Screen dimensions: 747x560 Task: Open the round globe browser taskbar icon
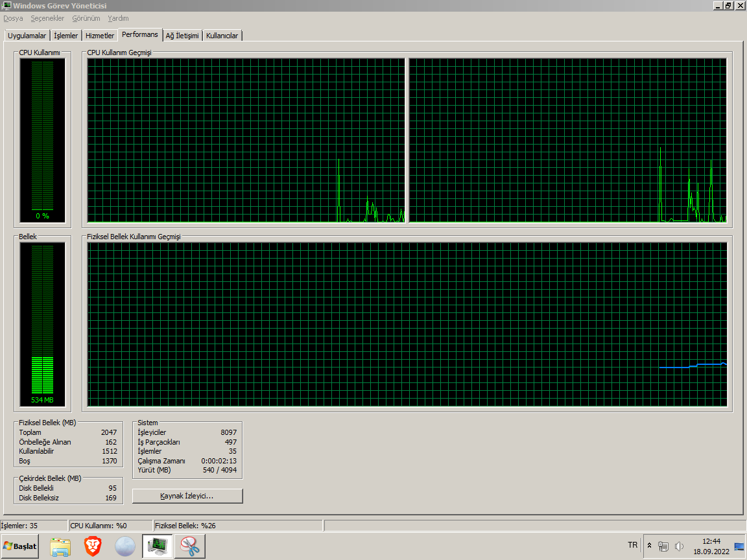pyautogui.click(x=124, y=546)
